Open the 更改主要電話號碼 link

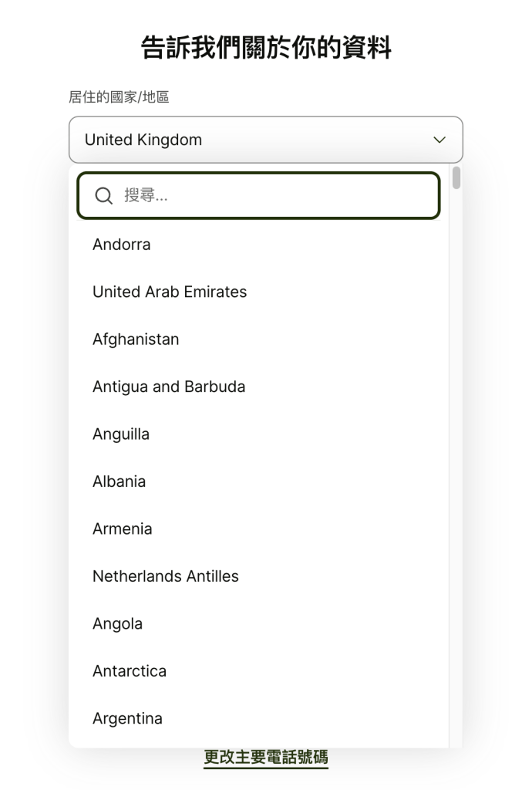tap(266, 758)
